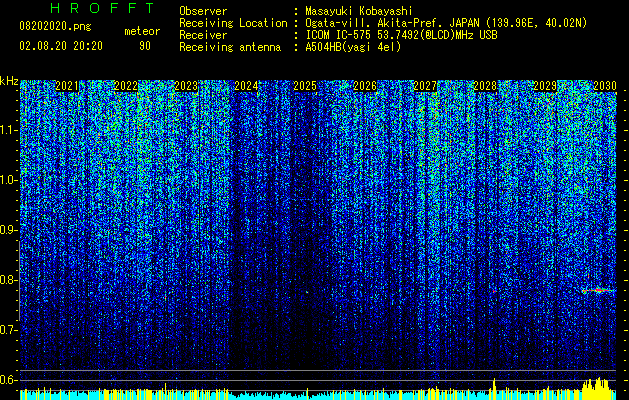Click the Receiving antenna label
The width and height of the screenshot is (629, 400).
click(x=230, y=47)
